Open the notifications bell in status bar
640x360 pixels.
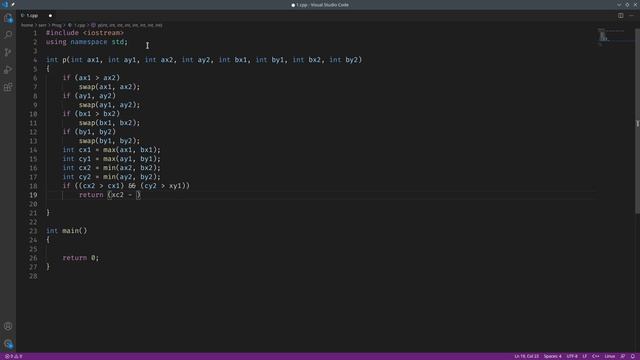point(633,356)
